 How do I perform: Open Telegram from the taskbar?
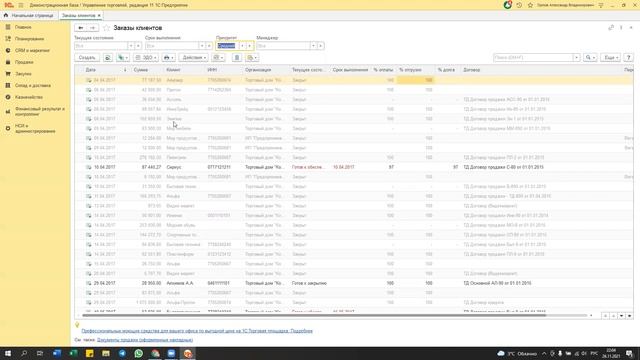(122, 353)
